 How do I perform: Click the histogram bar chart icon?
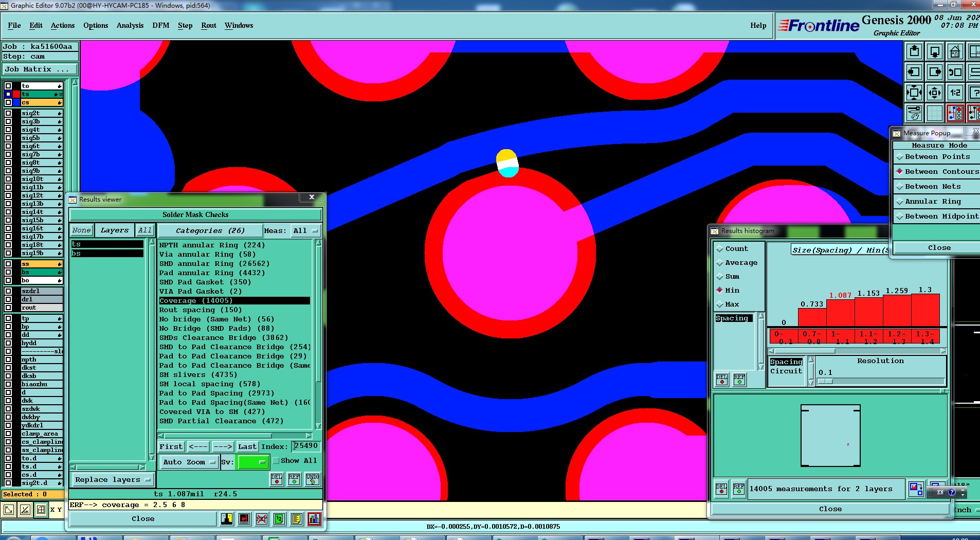[x=314, y=519]
